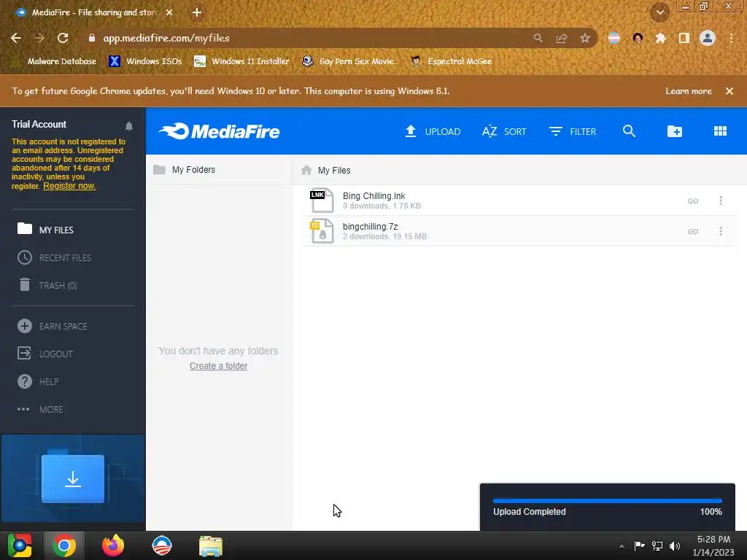Open notifications bell in Trial Account panel

pyautogui.click(x=129, y=126)
